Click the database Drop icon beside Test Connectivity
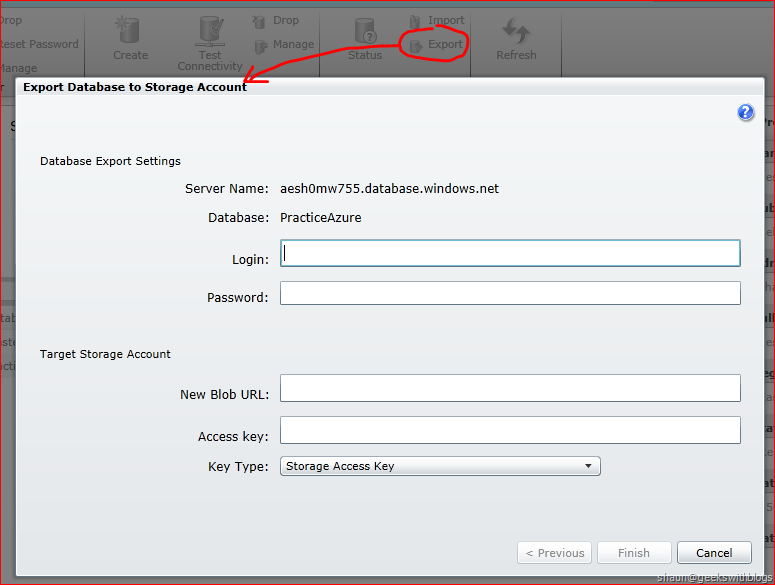Screen dimensions: 775x585 pos(259,22)
